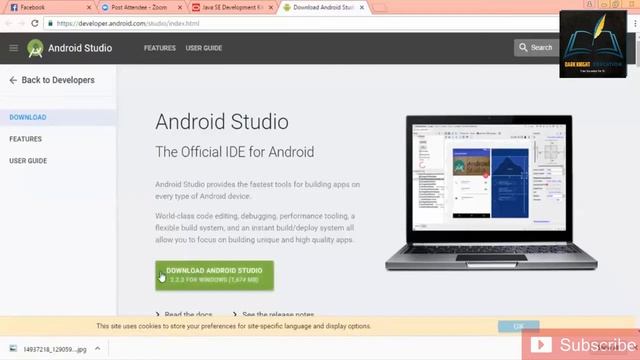Open the hamburger navigation menu
Screen dimensions: 640x360
click(x=13, y=48)
